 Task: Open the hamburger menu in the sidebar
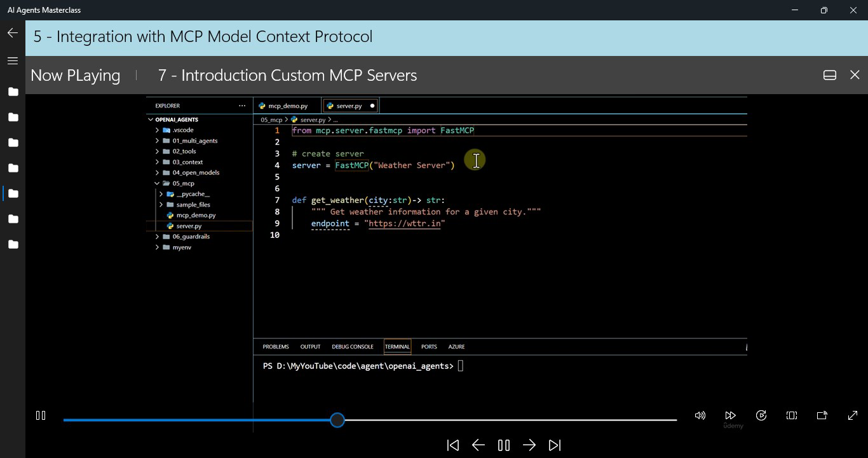pyautogui.click(x=13, y=61)
